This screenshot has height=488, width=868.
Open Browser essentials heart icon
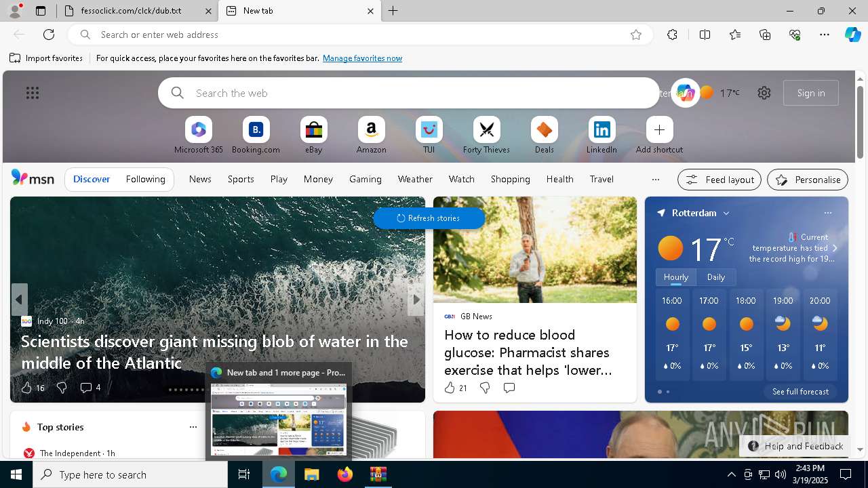coord(795,35)
